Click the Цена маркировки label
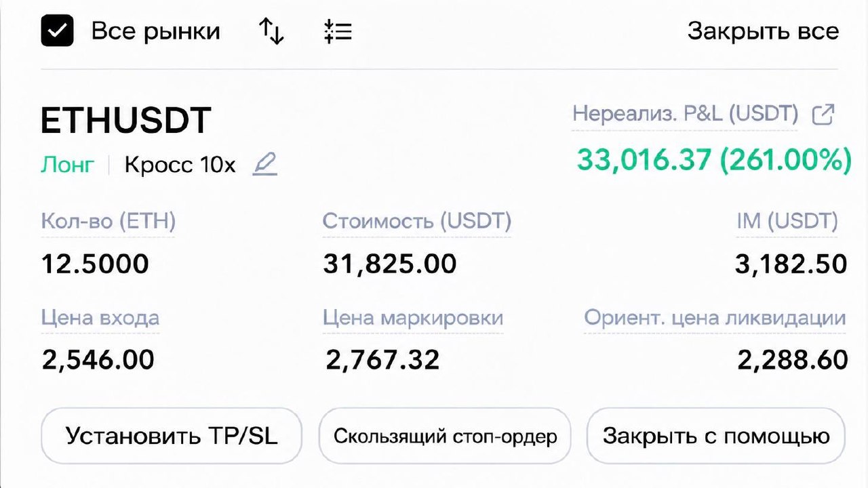 (x=413, y=318)
